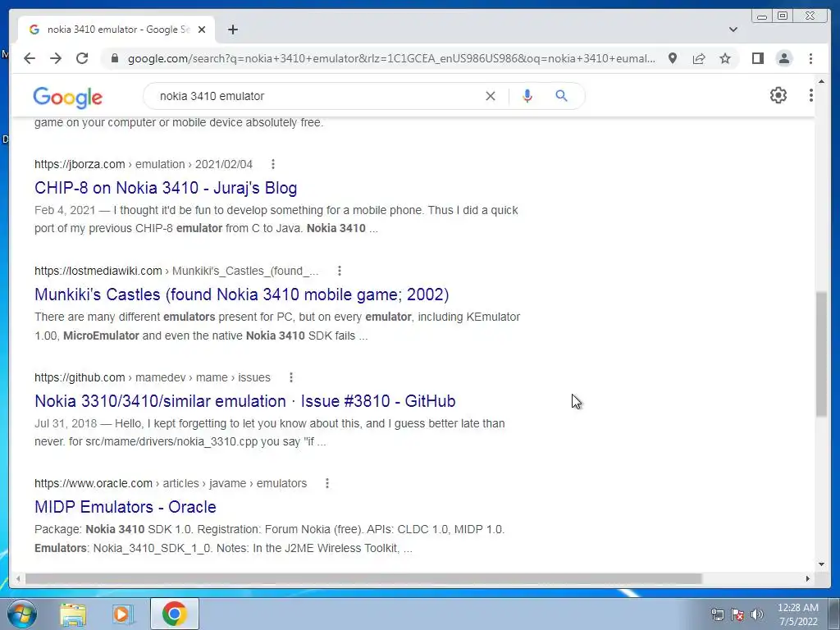Reload the current Google search page
840x630 pixels.
pos(82,58)
